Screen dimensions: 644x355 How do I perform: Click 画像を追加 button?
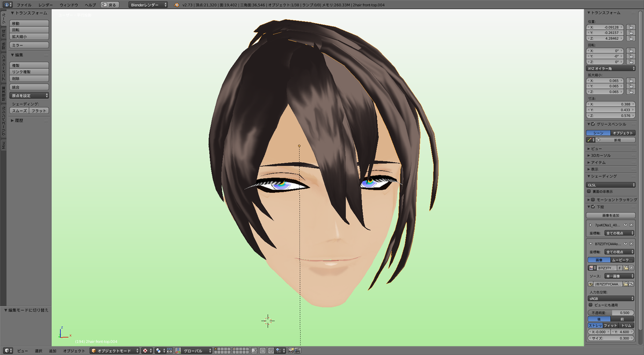(611, 215)
